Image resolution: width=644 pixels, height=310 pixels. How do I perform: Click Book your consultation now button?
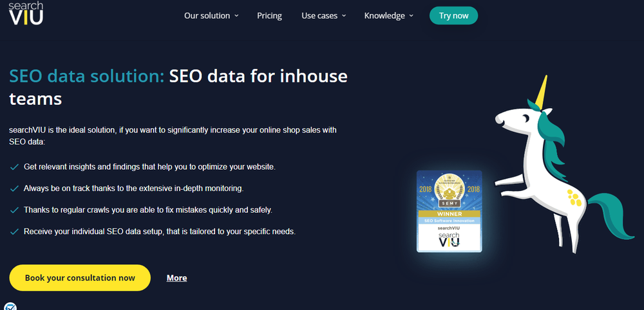tap(80, 278)
